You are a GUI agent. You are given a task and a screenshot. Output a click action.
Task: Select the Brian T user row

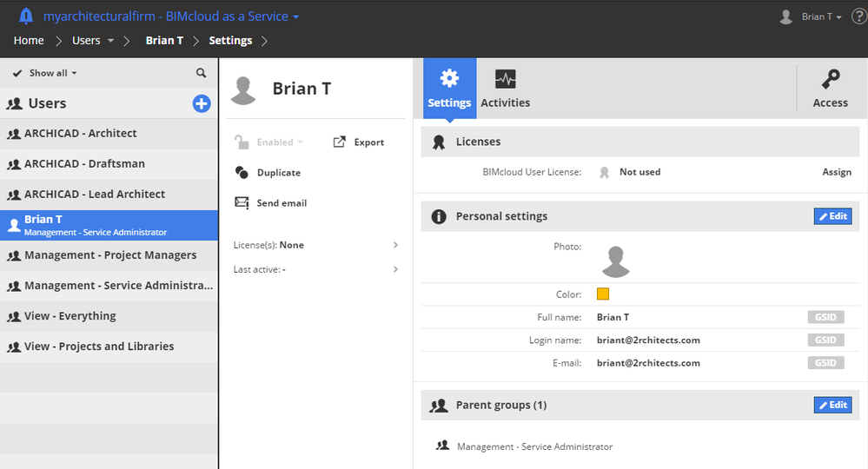(x=109, y=225)
